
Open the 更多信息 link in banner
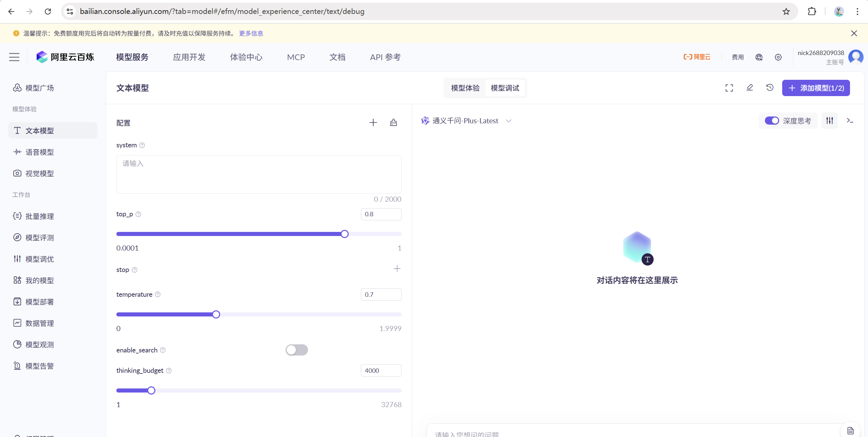click(x=251, y=33)
